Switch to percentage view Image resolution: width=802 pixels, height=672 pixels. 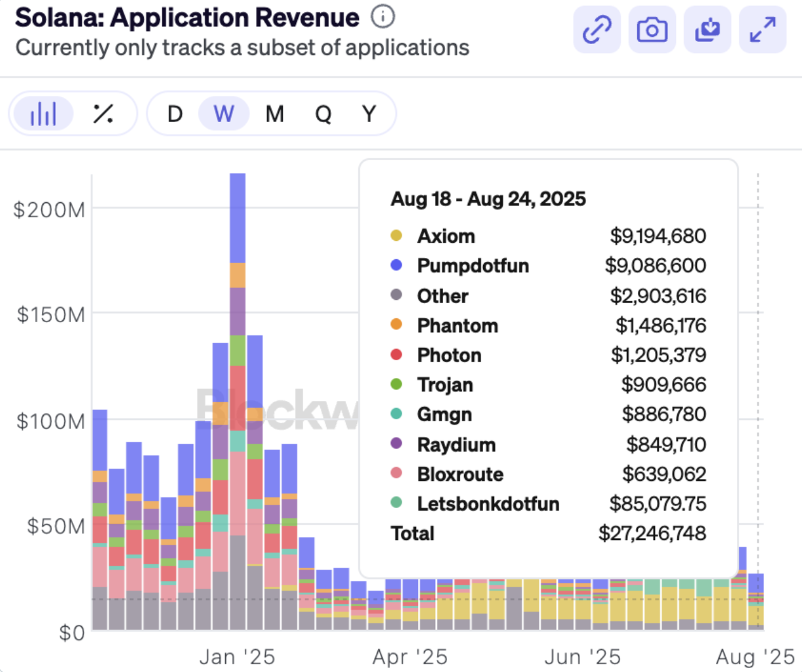(103, 114)
